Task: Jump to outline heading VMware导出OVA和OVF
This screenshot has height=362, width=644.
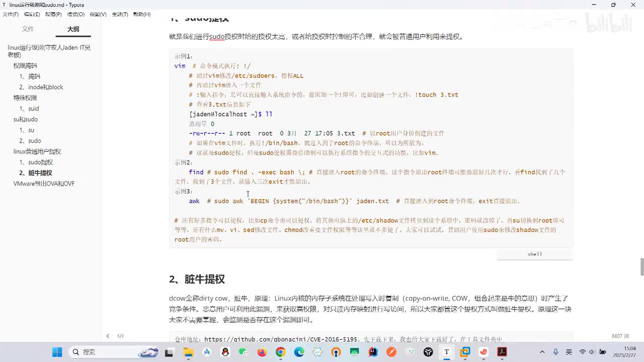Action: click(44, 184)
